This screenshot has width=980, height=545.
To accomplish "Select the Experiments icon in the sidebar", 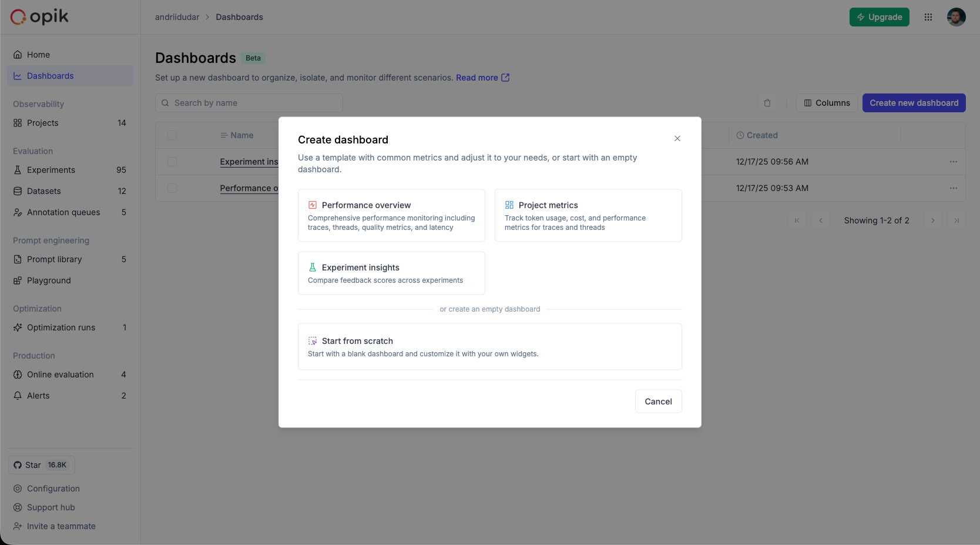I will tap(18, 170).
